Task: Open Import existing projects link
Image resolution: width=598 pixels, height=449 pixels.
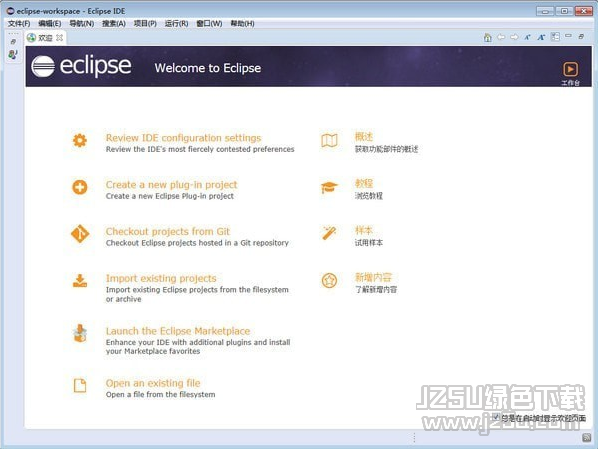Action: [161, 278]
